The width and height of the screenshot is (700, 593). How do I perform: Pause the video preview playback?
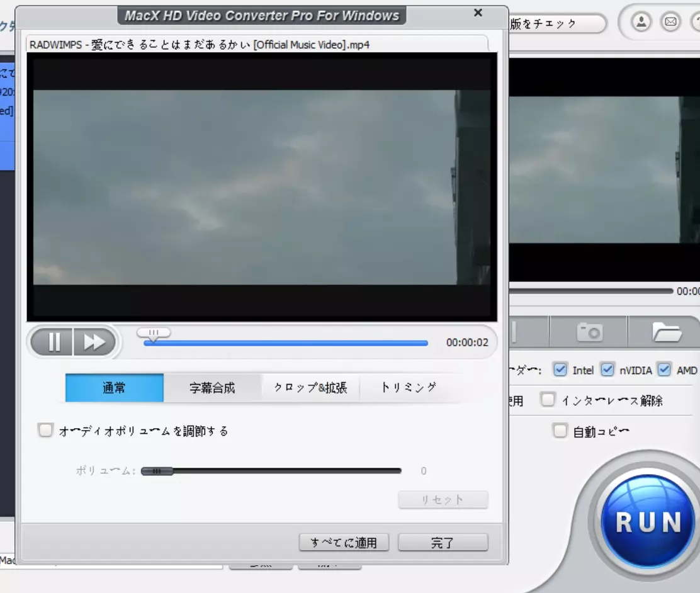coord(53,342)
